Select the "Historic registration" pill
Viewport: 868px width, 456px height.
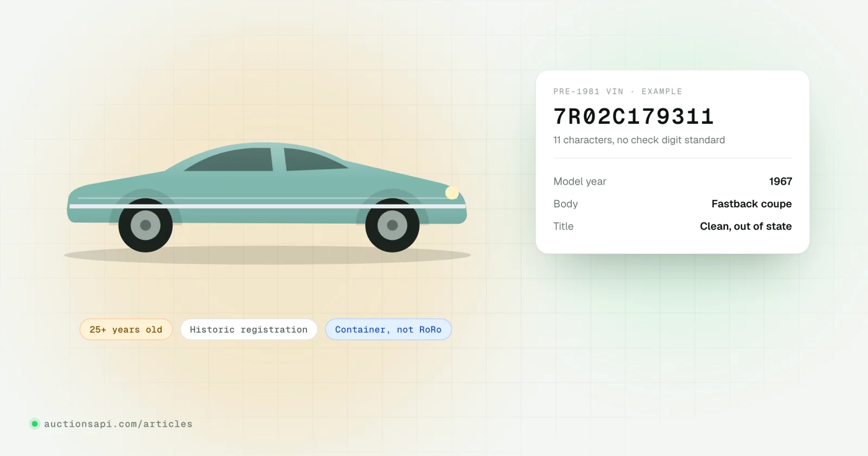pyautogui.click(x=248, y=330)
